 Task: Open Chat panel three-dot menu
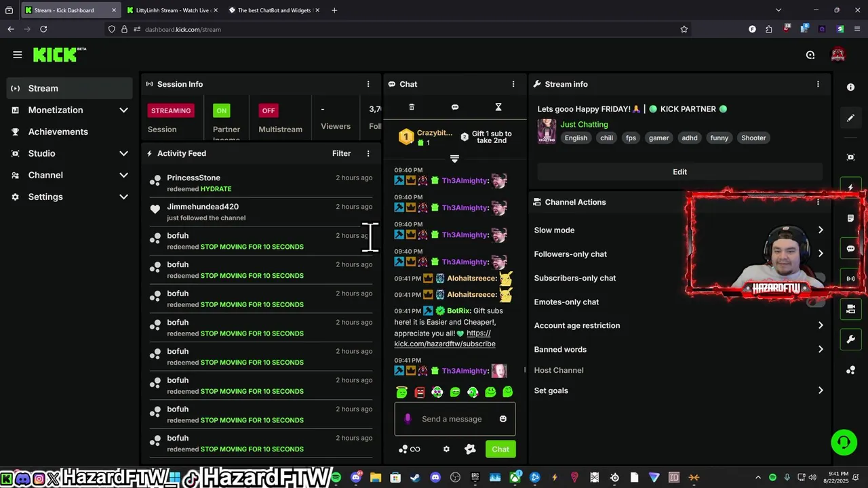[x=513, y=84]
